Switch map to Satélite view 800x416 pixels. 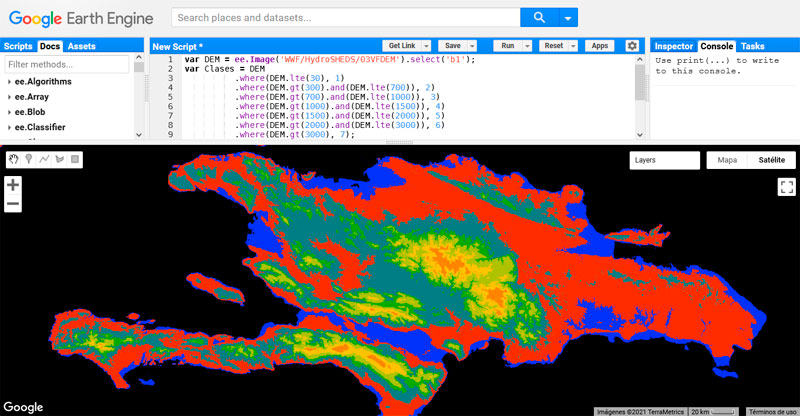[771, 160]
